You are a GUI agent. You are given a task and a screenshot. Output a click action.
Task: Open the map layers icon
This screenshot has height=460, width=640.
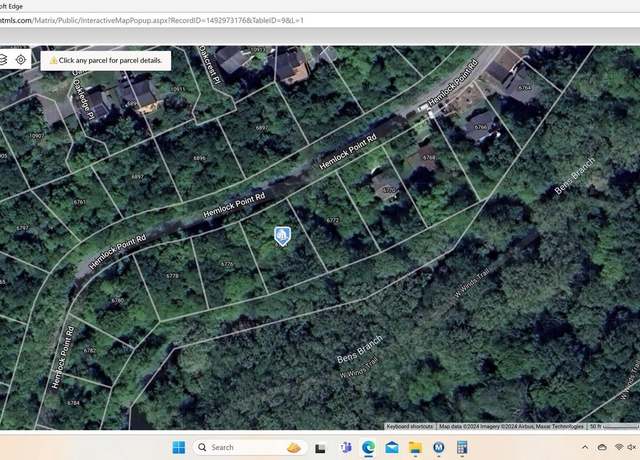(3, 60)
